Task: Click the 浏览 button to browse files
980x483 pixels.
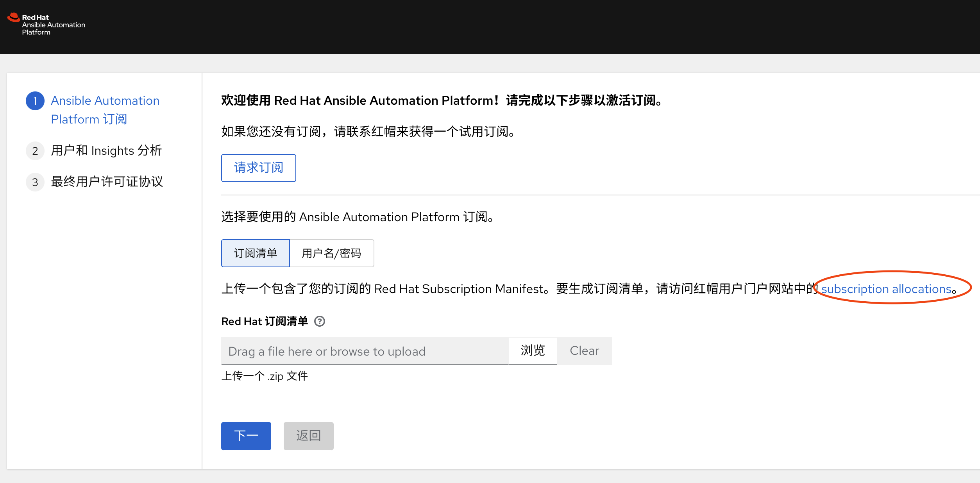Action: coord(533,351)
